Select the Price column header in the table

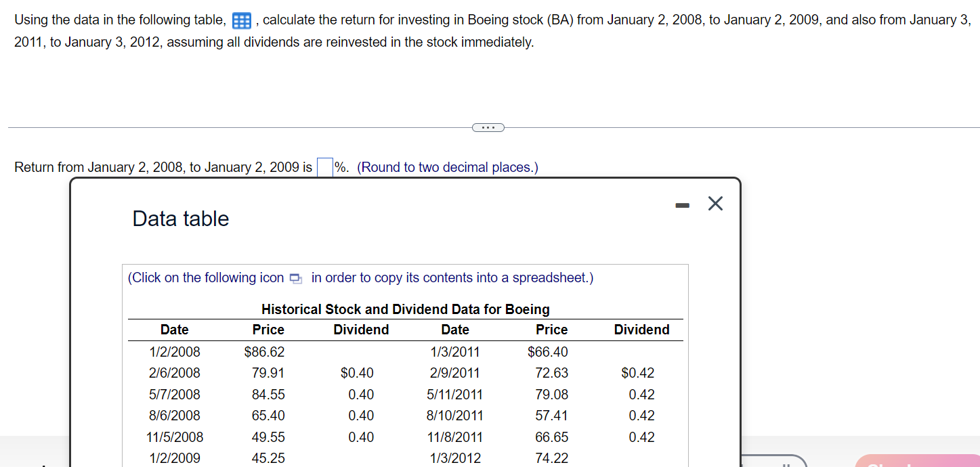tap(268, 330)
